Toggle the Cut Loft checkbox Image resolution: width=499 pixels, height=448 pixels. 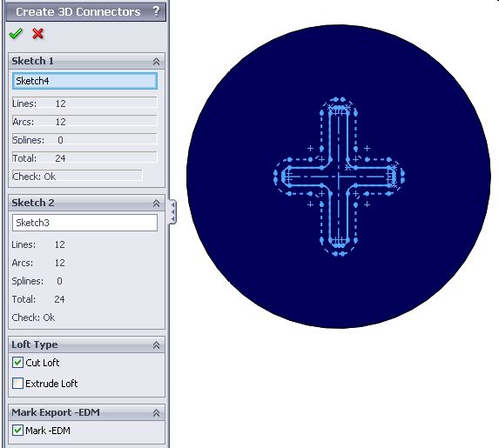(x=17, y=363)
